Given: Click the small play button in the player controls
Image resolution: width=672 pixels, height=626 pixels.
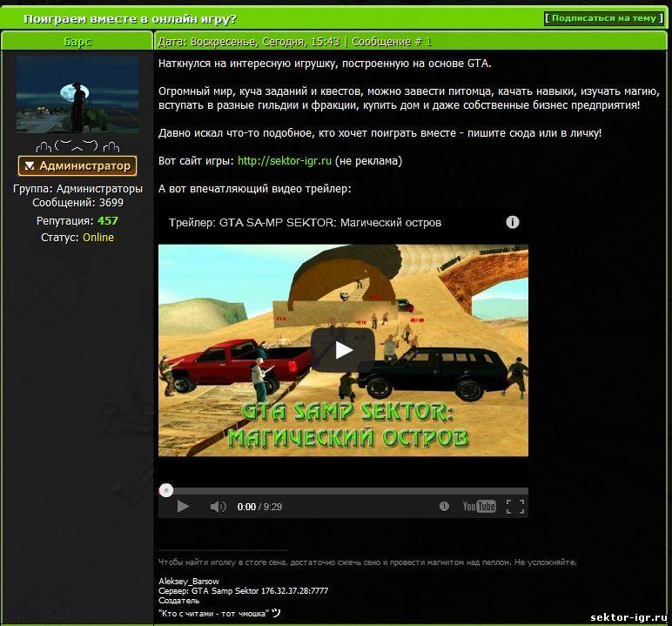Looking at the screenshot, I should point(183,507).
